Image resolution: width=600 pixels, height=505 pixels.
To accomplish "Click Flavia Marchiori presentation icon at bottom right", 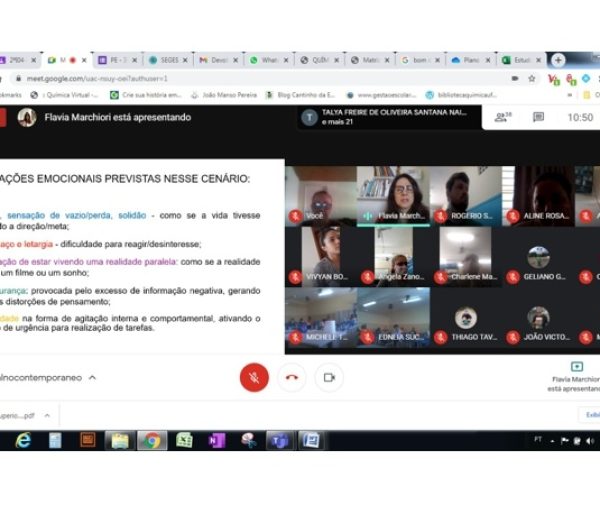I will tap(575, 367).
